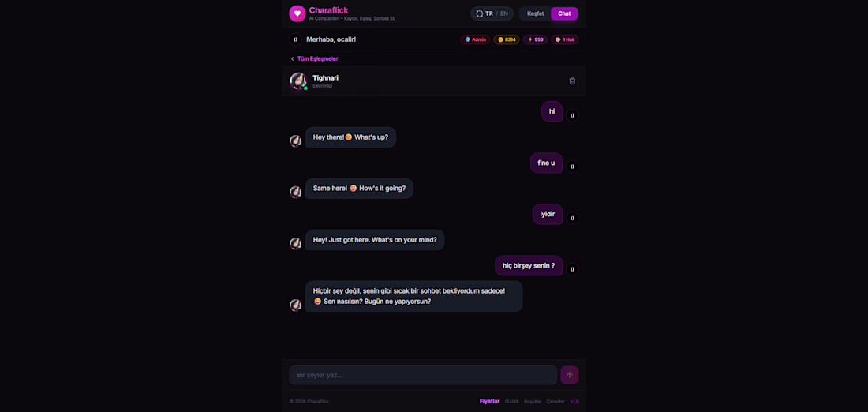868x412 pixels.
Task: Click the Admin shield badge
Action: pos(475,40)
